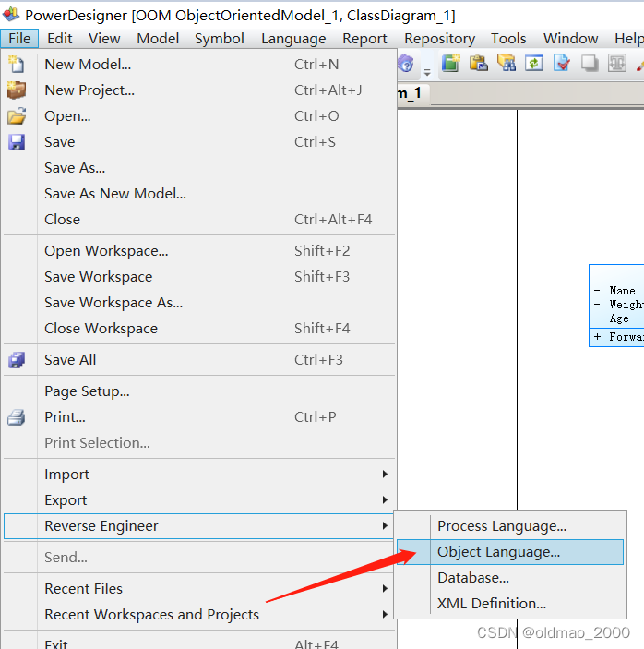The image size is (644, 649).
Task: Choose Save As... menu entry
Action: pos(198,168)
